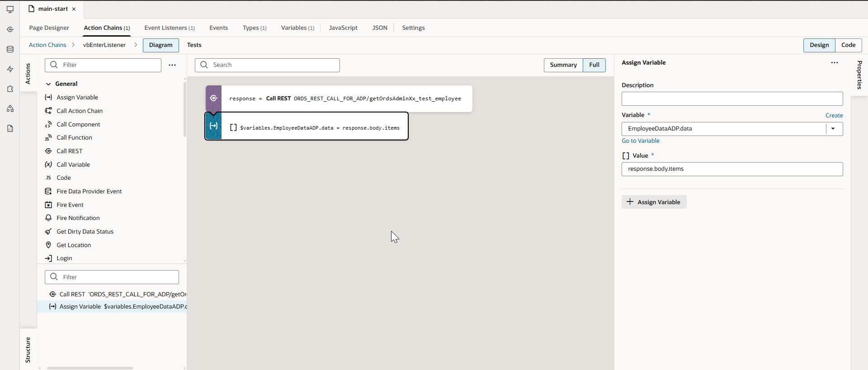
Task: Click the Description input field
Action: 731,99
